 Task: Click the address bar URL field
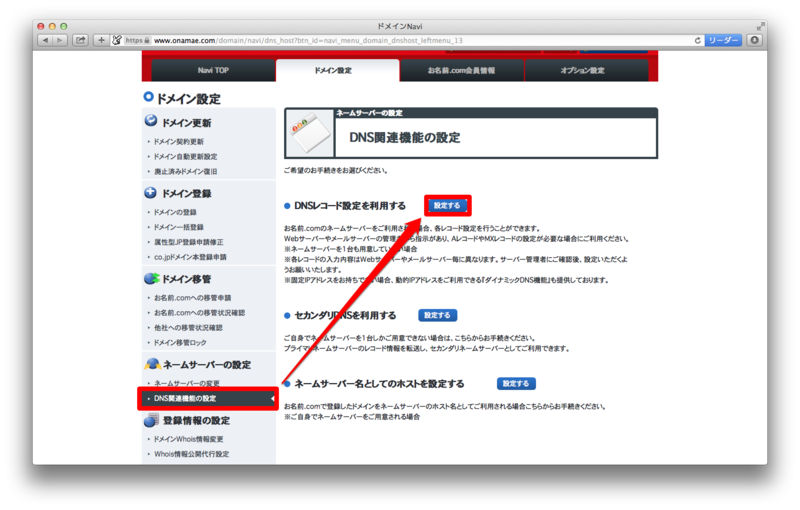pos(408,40)
